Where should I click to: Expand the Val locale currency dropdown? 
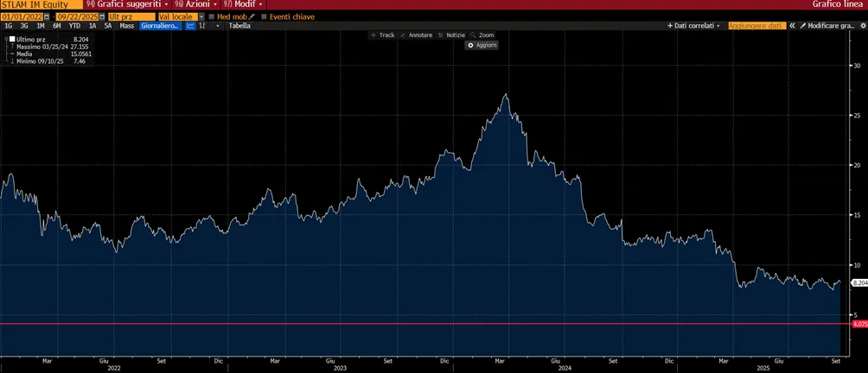pos(201,17)
